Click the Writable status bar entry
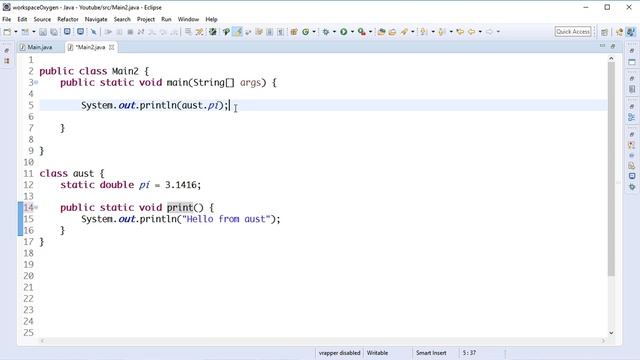 tap(378, 353)
